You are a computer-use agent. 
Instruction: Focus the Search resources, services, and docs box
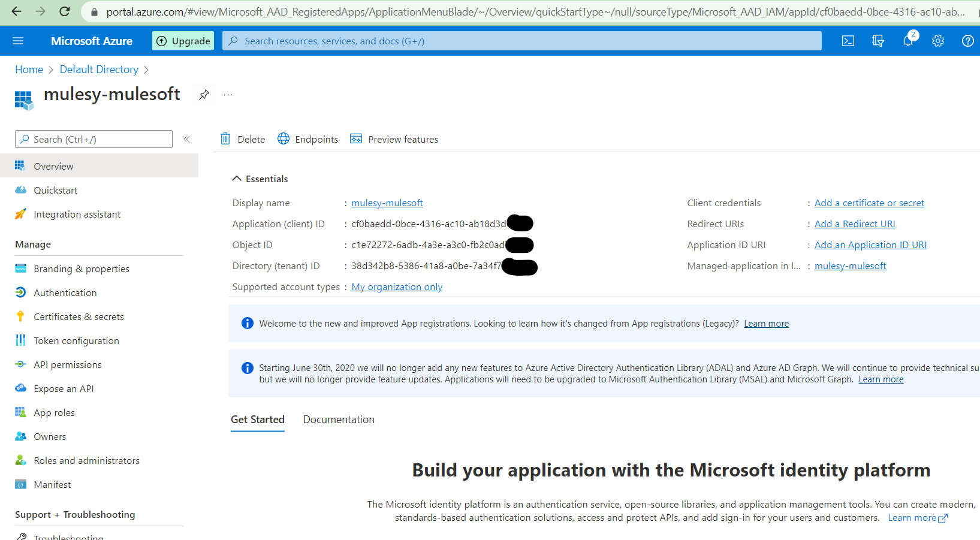[521, 41]
